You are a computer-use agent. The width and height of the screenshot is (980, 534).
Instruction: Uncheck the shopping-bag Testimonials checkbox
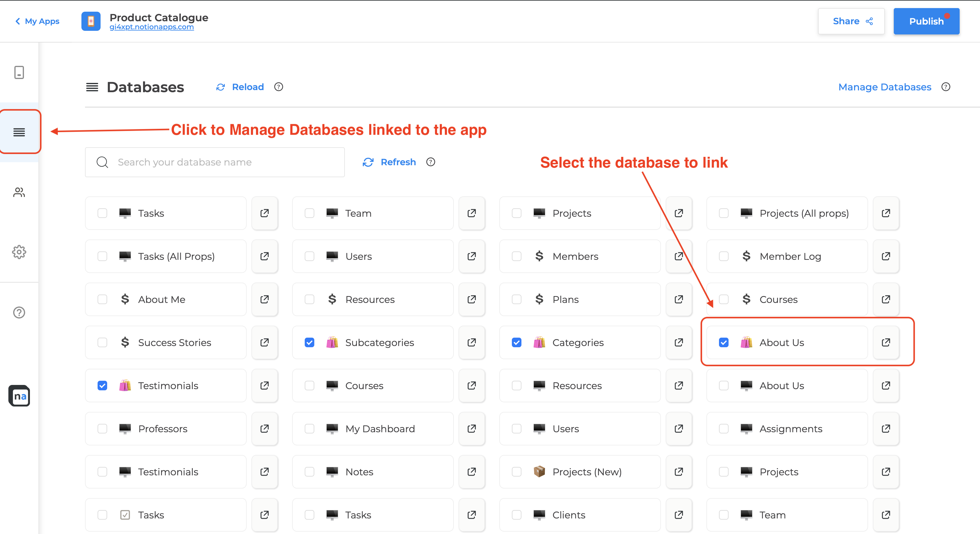(x=102, y=385)
